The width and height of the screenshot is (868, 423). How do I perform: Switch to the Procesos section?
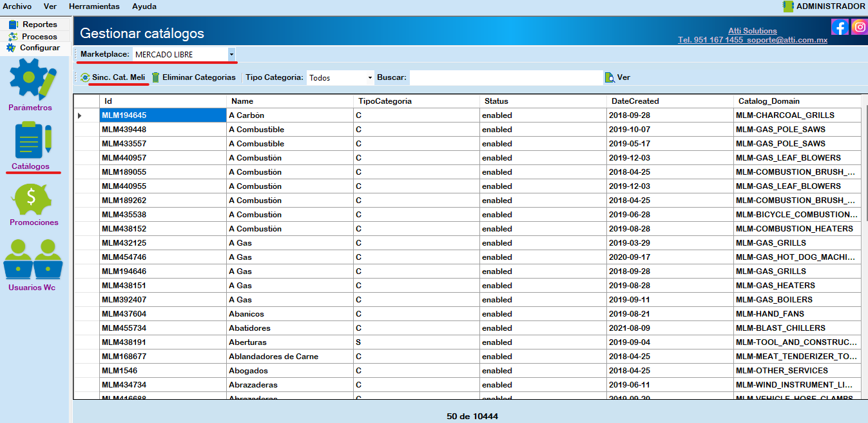34,37
